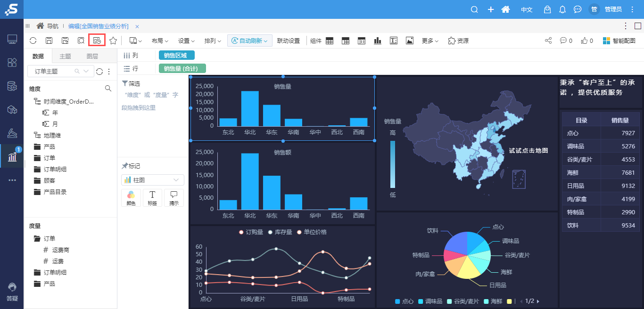644x309 pixels.
Task: Expand the 更多 components dropdown
Action: (430, 41)
